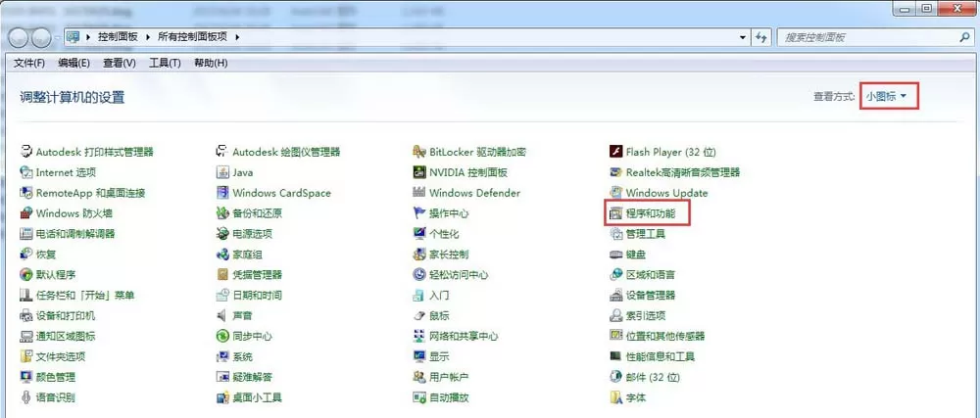Click the Autodesk 绘图仪管理器 link
Screen dimensions: 980x418
pos(286,152)
